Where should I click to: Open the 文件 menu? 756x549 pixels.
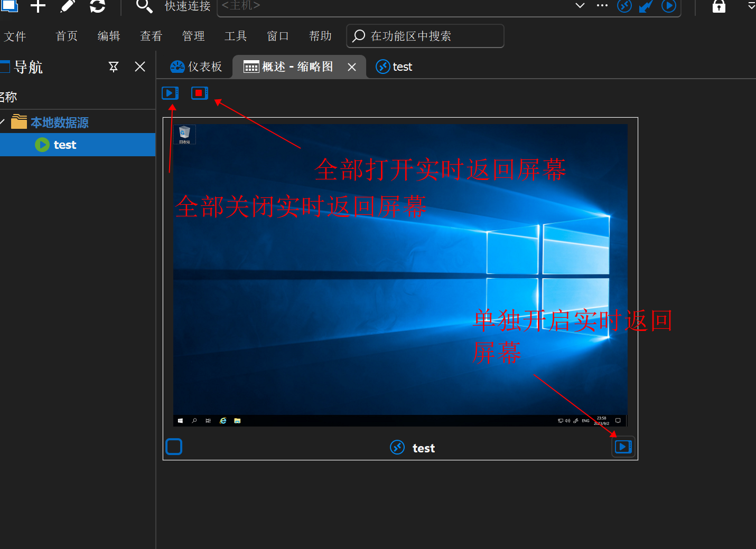(x=15, y=36)
